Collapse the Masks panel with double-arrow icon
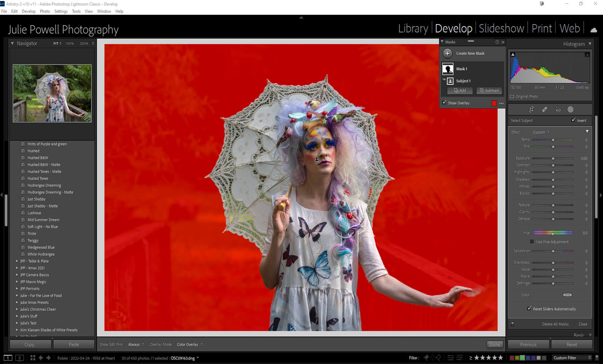The width and height of the screenshot is (603, 364). coord(503,42)
